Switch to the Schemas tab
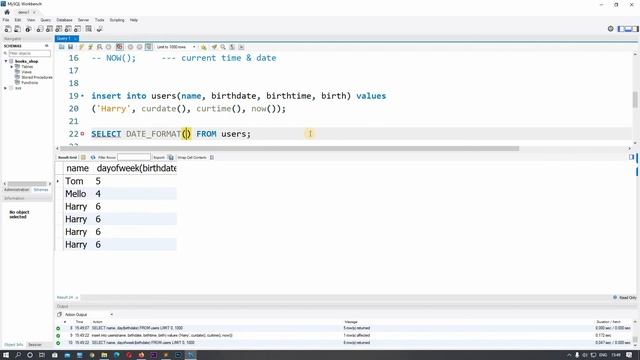This screenshot has width=640, height=360. point(41,190)
